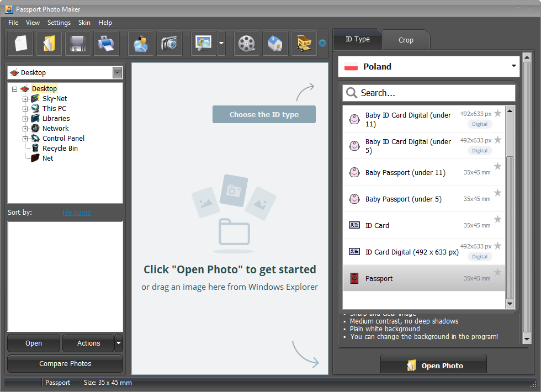
Task: Expand the This PC tree node
Action: [25, 109]
